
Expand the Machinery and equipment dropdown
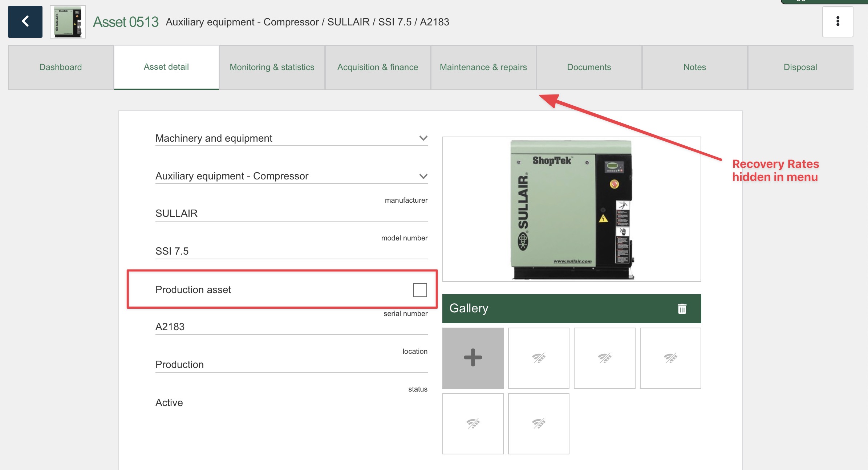pyautogui.click(x=423, y=138)
